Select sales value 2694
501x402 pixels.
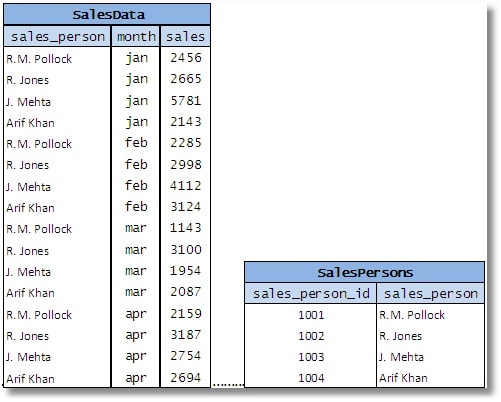click(186, 378)
